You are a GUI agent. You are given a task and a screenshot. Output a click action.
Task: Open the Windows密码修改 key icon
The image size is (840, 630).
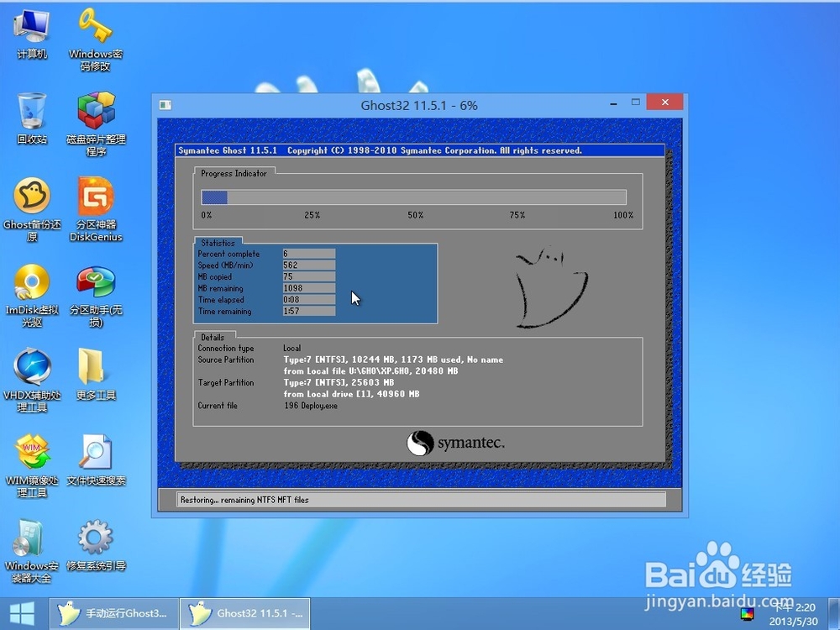coord(96,39)
